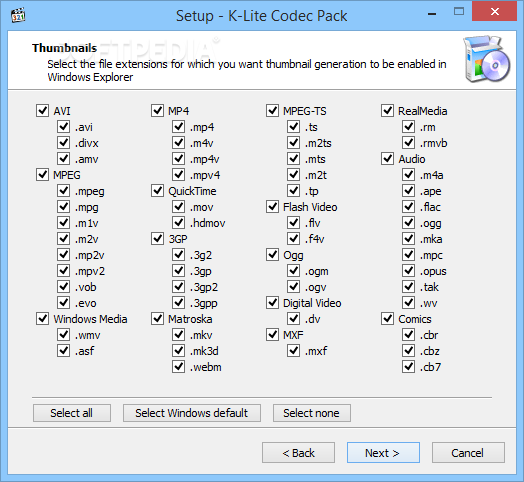Uncheck the Windows Media group checkbox
This screenshot has height=482, width=524.
tap(42, 319)
